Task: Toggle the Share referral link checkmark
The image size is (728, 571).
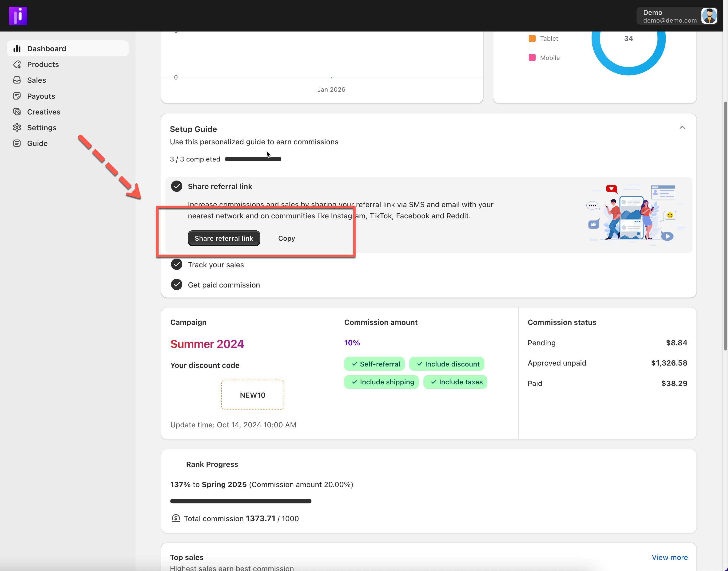Action: 177,186
